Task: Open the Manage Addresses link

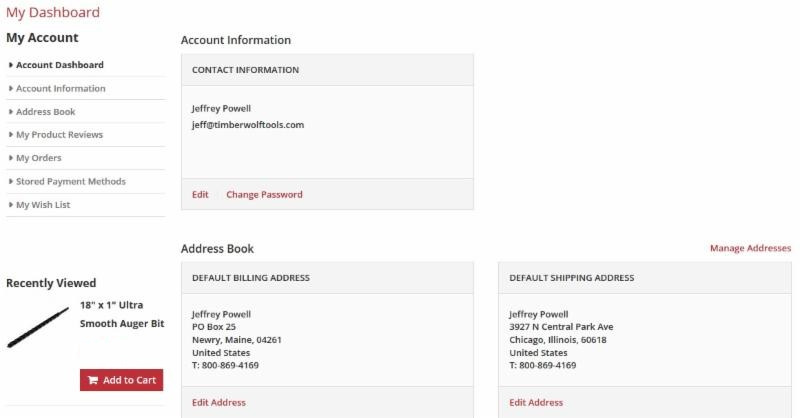Action: 750,248
